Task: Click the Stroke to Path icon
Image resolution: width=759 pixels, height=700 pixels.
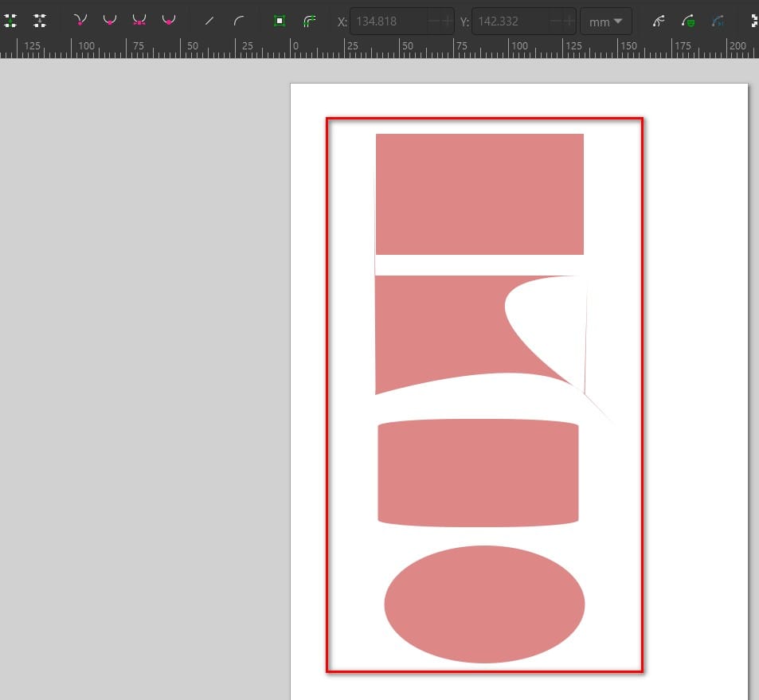Action: click(309, 21)
